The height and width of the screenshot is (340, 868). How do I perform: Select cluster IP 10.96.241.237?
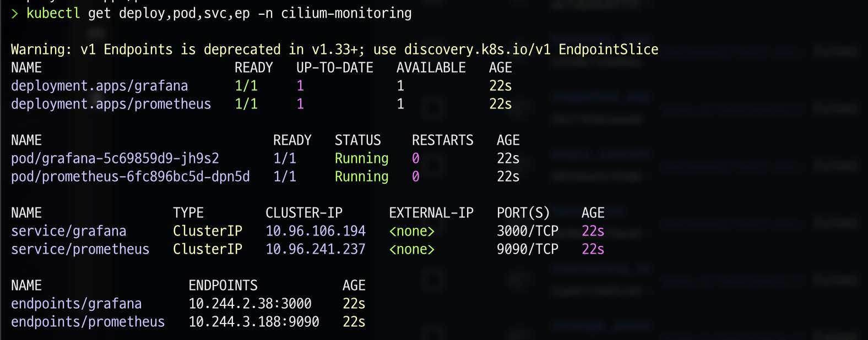[x=316, y=249]
